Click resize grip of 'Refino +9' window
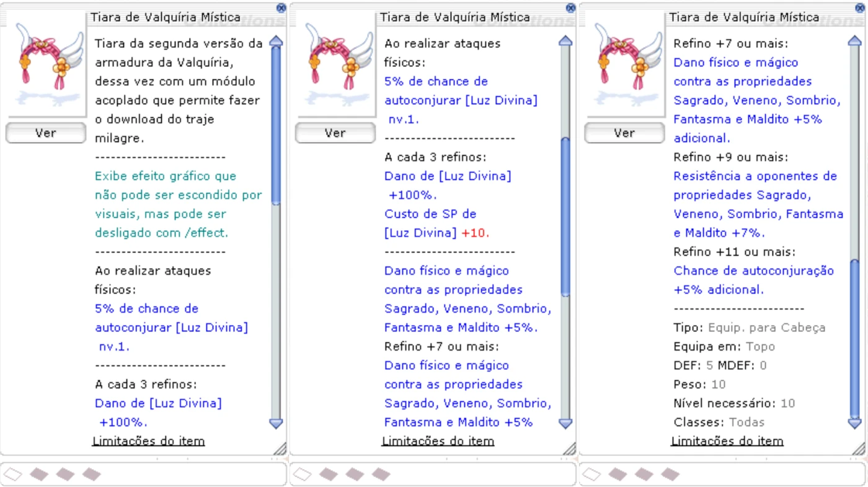 [x=859, y=448]
